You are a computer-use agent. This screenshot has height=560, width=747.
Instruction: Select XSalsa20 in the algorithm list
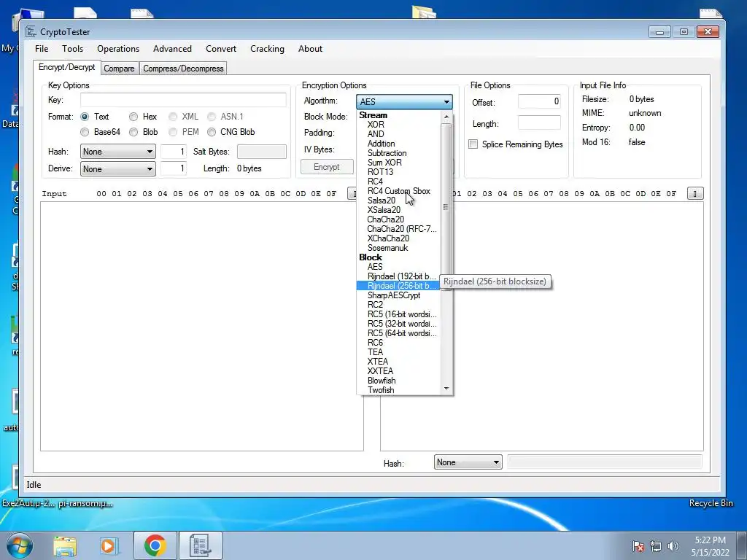point(384,210)
